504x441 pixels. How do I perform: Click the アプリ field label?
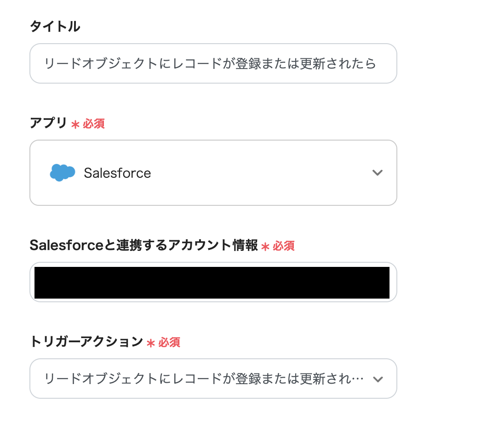(48, 123)
